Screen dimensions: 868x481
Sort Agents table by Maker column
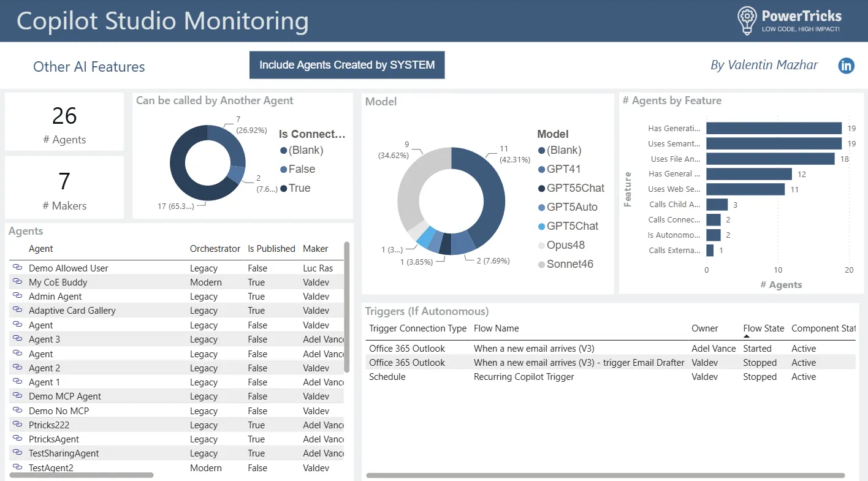(316, 249)
